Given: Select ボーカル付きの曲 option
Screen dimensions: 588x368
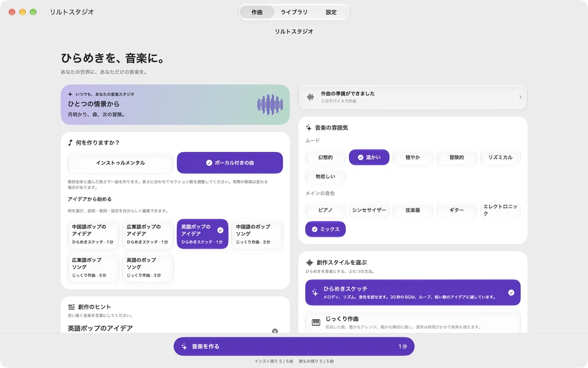Looking at the screenshot, I should pyautogui.click(x=230, y=163).
